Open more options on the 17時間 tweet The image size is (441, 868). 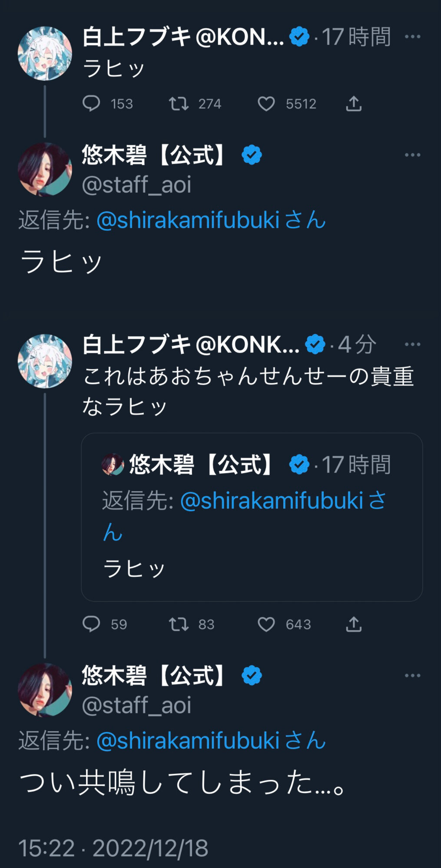412,37
